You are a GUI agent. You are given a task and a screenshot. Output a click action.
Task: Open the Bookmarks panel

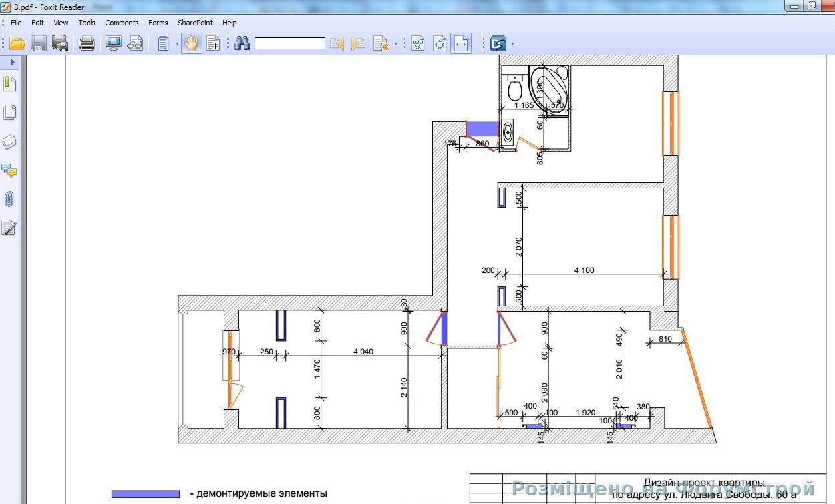tap(9, 84)
